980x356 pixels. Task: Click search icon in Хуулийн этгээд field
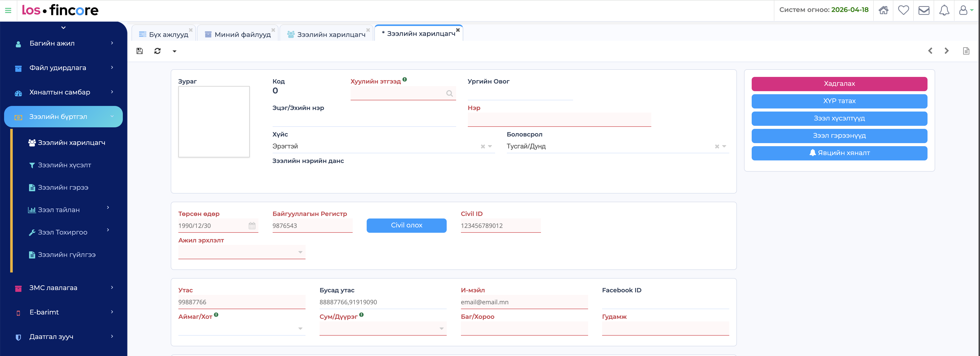coord(449,93)
